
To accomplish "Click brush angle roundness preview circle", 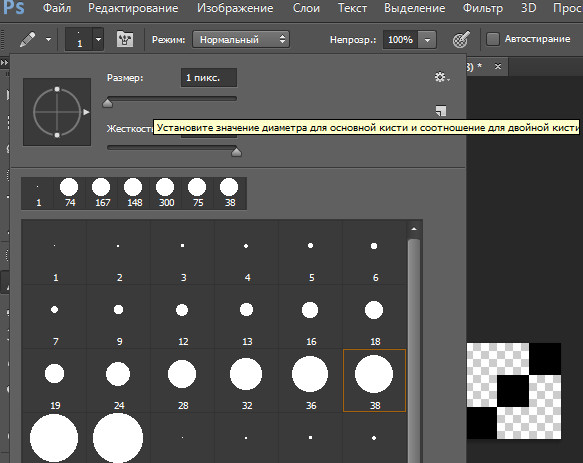I will click(57, 112).
